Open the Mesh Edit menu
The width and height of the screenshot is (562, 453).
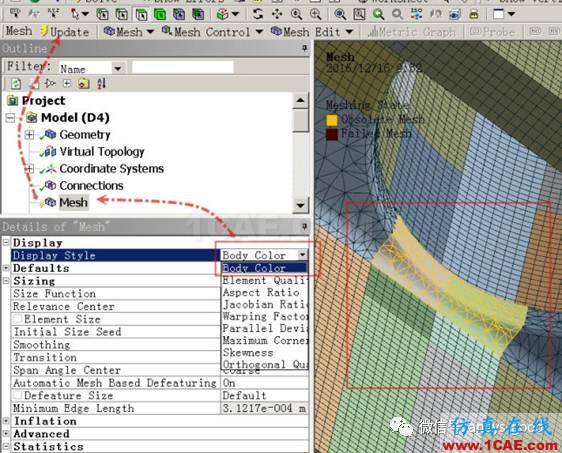[312, 32]
